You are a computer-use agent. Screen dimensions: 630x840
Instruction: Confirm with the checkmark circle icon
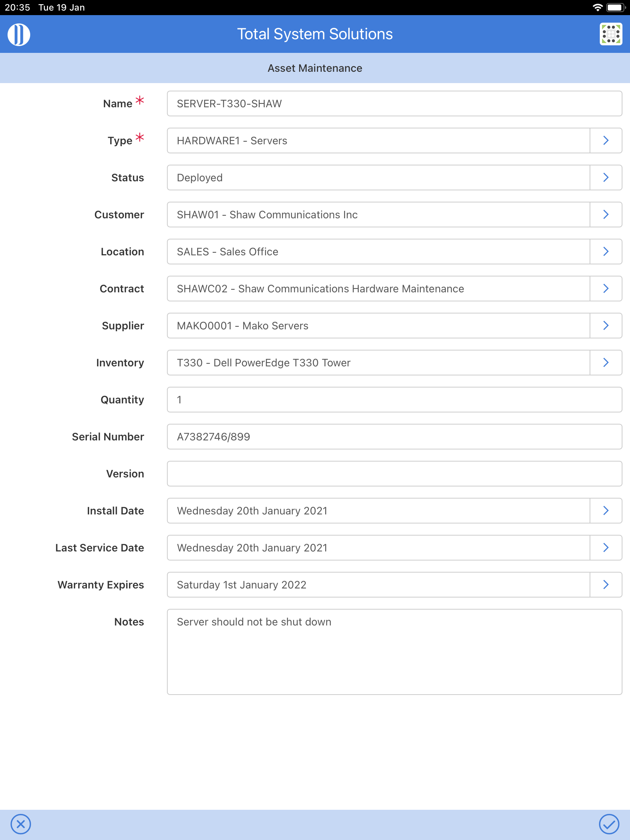tap(609, 824)
